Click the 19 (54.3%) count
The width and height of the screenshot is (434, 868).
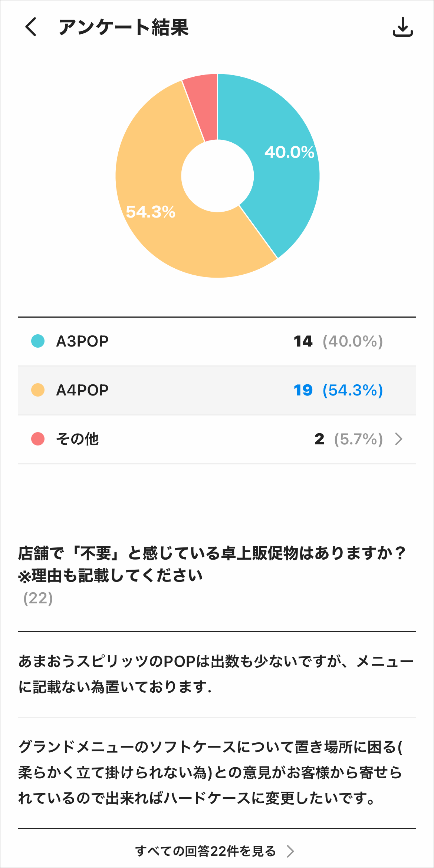point(338,390)
